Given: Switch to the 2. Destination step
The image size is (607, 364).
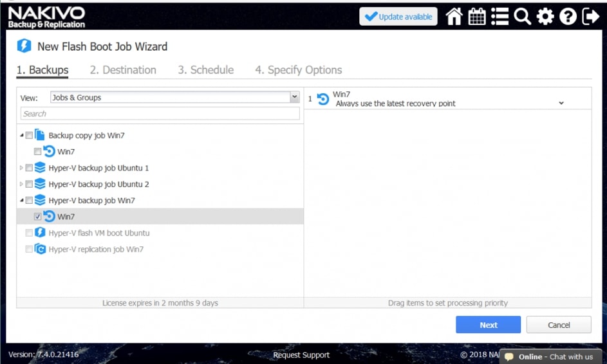Looking at the screenshot, I should point(123,70).
